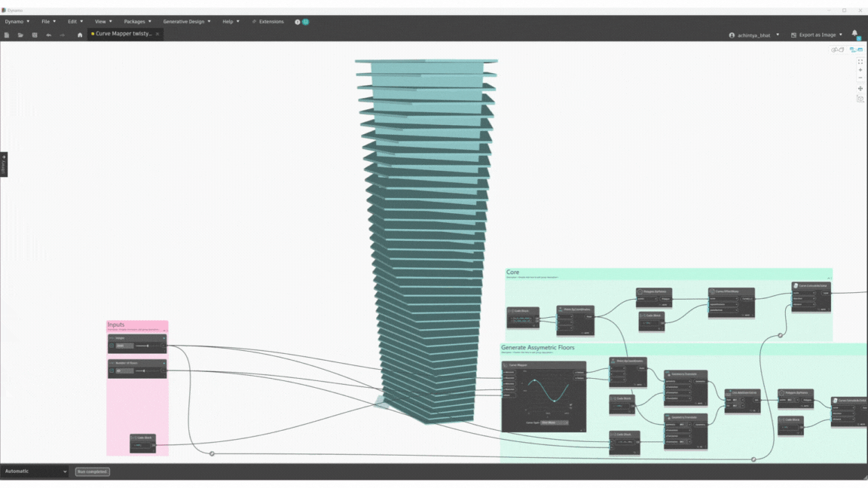Open the Automatic run mode dropdown
The height and width of the screenshot is (488, 868).
pyautogui.click(x=35, y=471)
